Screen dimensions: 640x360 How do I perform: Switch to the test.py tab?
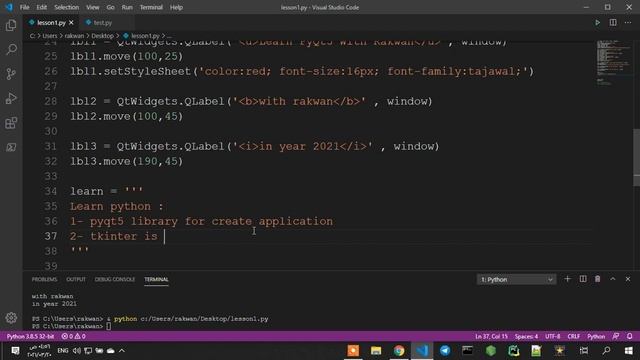tap(102, 23)
